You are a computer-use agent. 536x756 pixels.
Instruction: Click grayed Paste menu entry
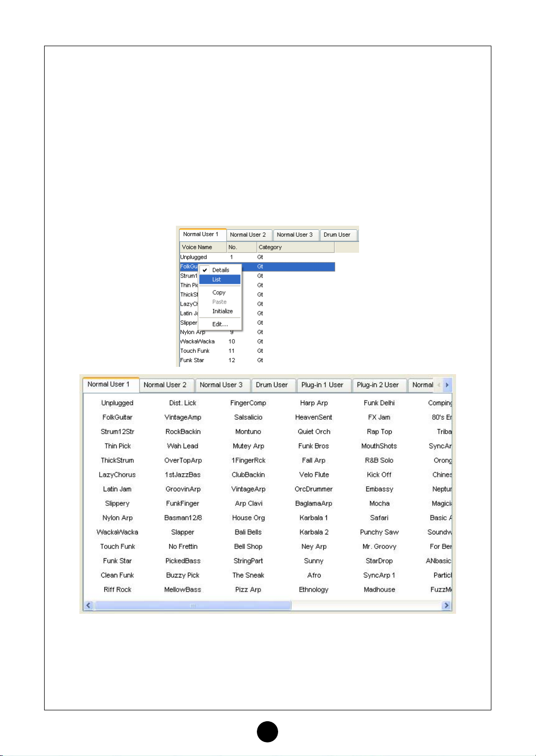[219, 302]
